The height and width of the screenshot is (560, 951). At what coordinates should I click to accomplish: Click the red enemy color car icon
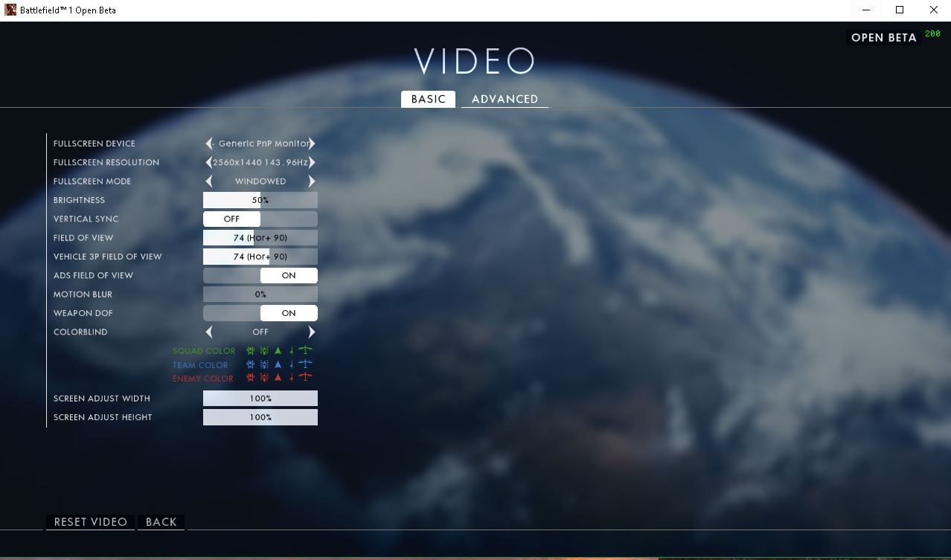click(x=251, y=378)
